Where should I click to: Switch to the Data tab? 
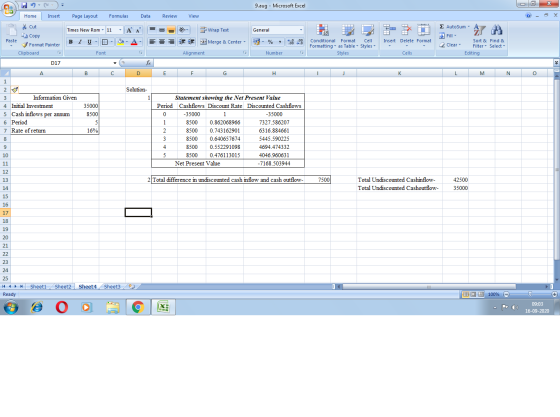(x=145, y=16)
